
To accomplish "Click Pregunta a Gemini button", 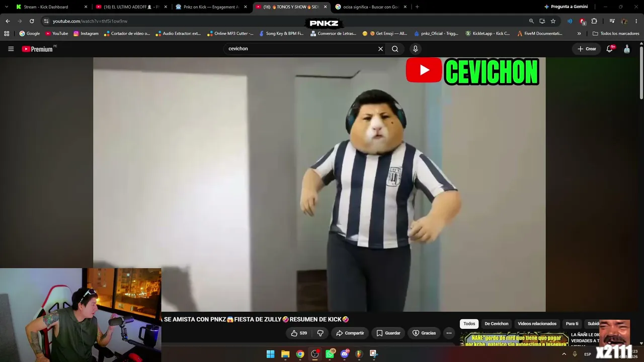I will point(566,7).
